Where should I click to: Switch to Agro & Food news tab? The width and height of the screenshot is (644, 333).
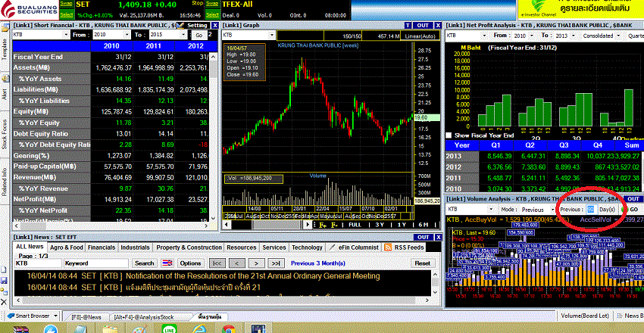coord(67,247)
